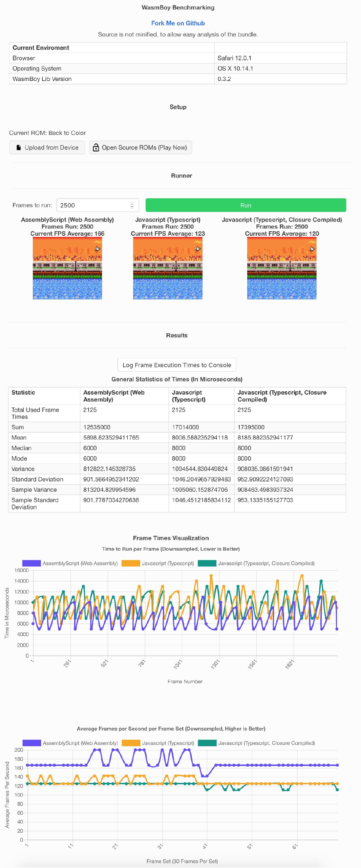Click the Closure Compiled game canvas
This screenshot has width=361, height=868.
(x=282, y=268)
